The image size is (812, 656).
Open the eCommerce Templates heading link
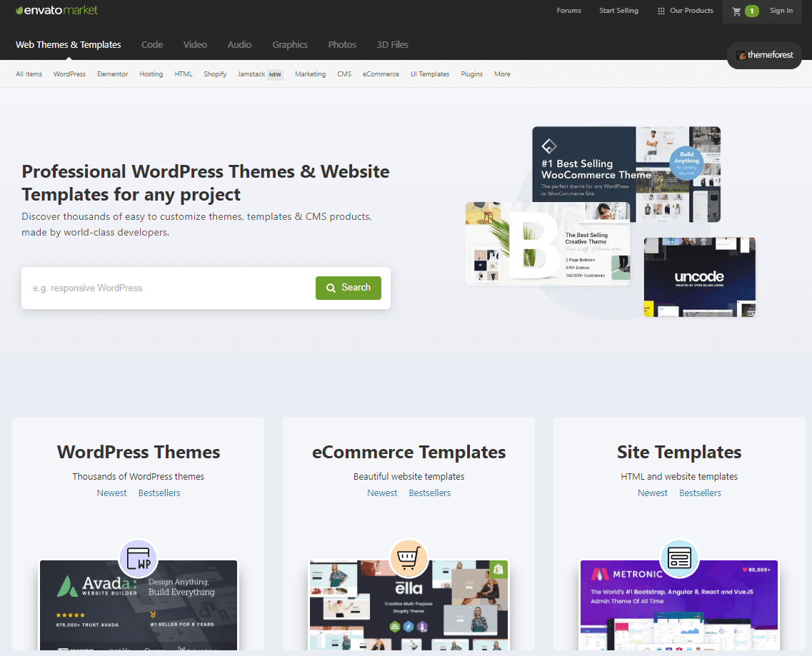[408, 452]
